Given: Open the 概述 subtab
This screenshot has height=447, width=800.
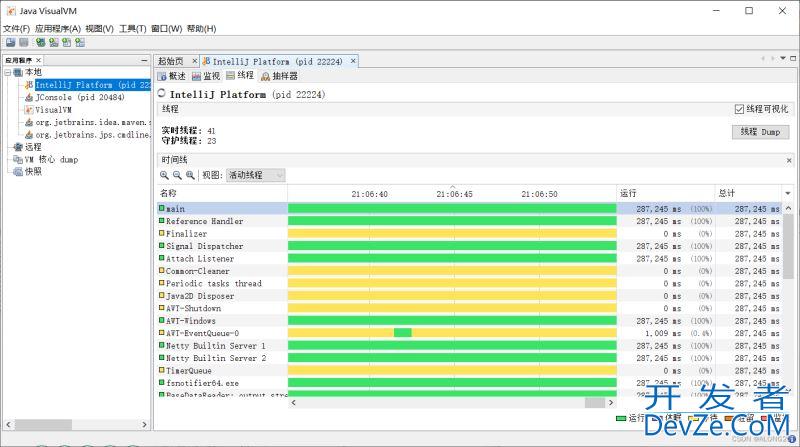Looking at the screenshot, I should [172, 76].
